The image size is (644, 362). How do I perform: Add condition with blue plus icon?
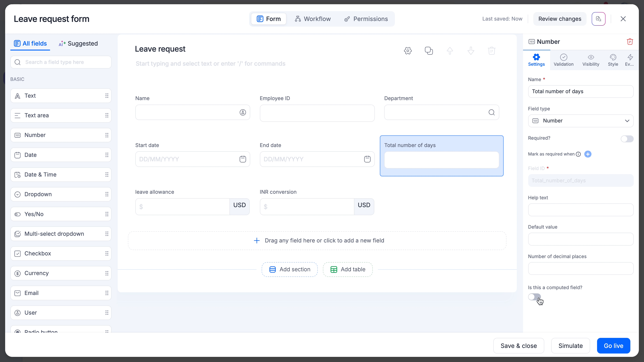pos(588,154)
